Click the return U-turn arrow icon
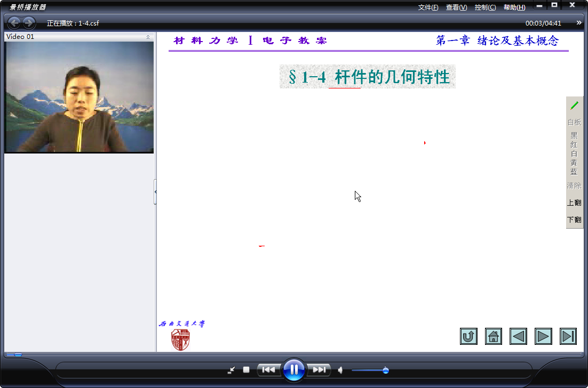588x388 pixels. coord(469,336)
